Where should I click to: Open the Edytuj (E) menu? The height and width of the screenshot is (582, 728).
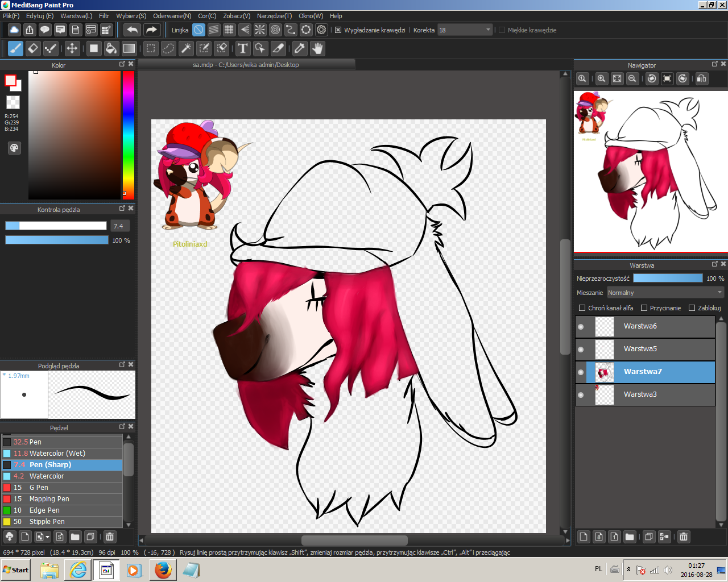pyautogui.click(x=40, y=16)
